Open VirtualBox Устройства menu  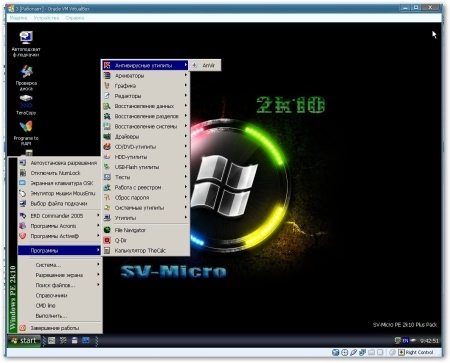point(46,18)
